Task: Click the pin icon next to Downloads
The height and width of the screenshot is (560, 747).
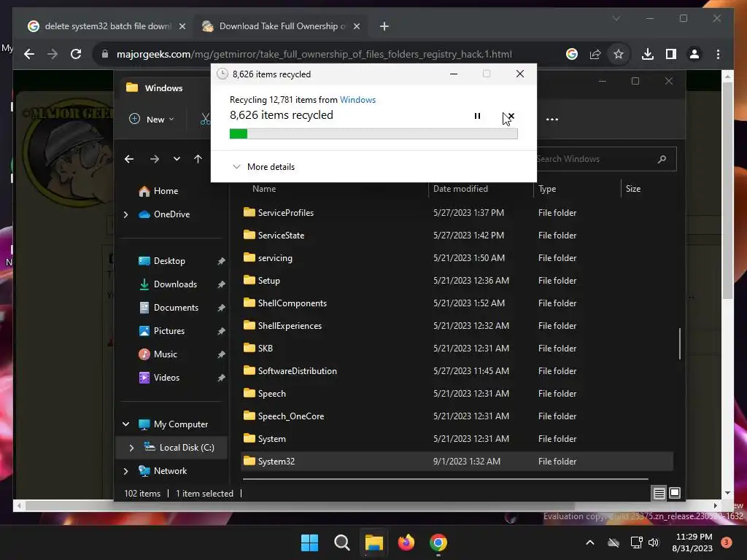Action: tap(221, 284)
